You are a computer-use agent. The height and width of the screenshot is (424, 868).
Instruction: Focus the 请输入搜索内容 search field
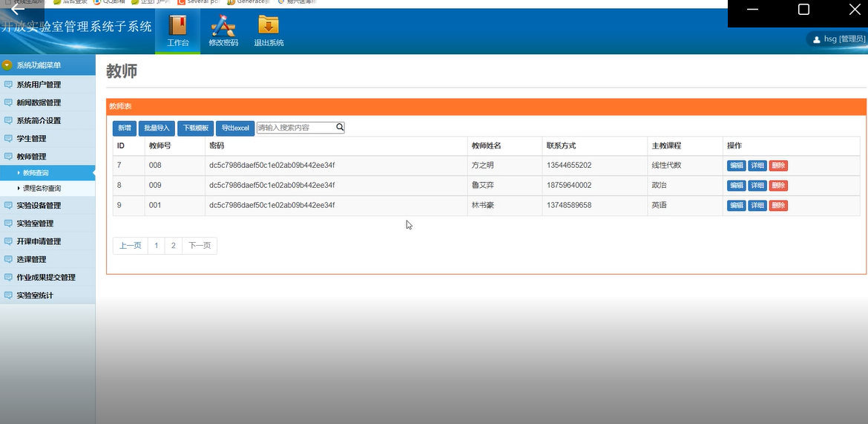[296, 128]
